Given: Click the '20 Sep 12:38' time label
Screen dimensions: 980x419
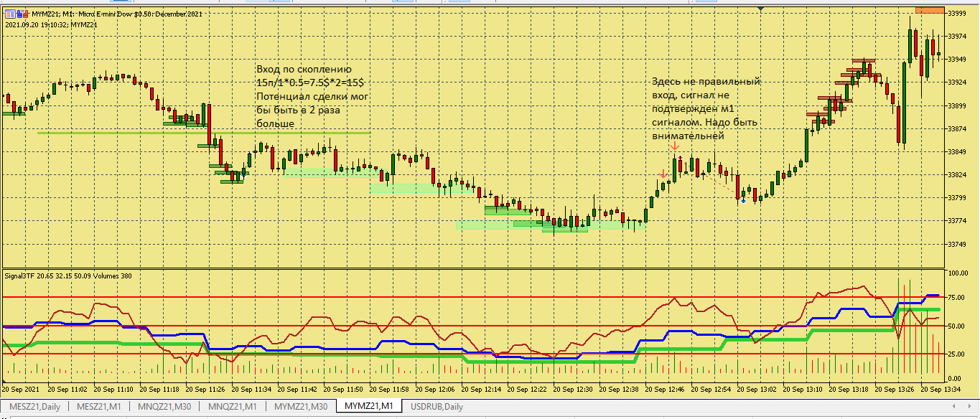Looking at the screenshot, I should point(618,390).
